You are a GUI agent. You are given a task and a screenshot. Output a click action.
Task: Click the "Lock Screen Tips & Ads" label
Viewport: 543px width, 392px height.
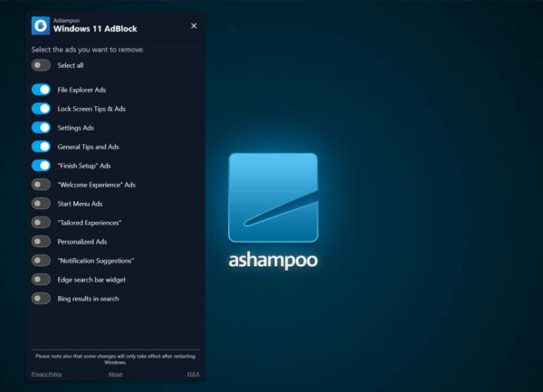[x=91, y=109]
